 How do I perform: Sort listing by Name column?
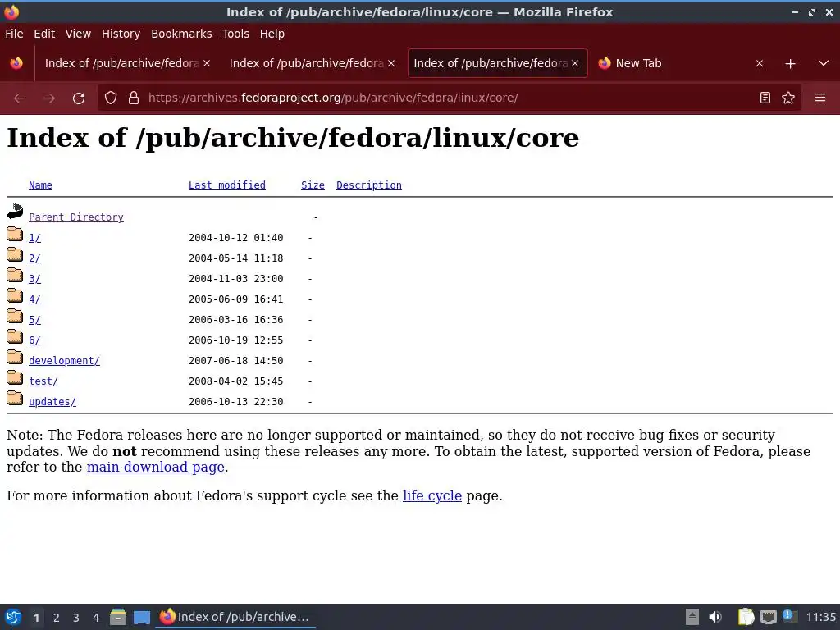pyautogui.click(x=41, y=185)
